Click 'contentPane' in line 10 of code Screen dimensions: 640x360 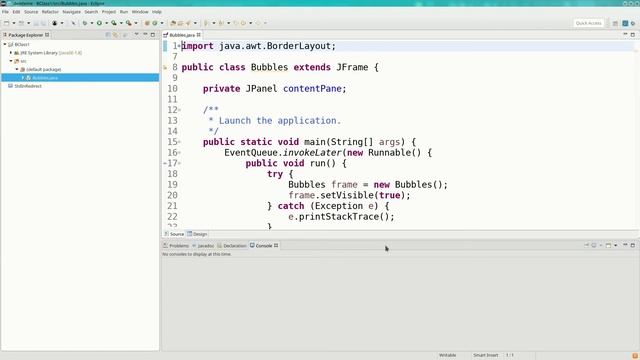click(312, 89)
